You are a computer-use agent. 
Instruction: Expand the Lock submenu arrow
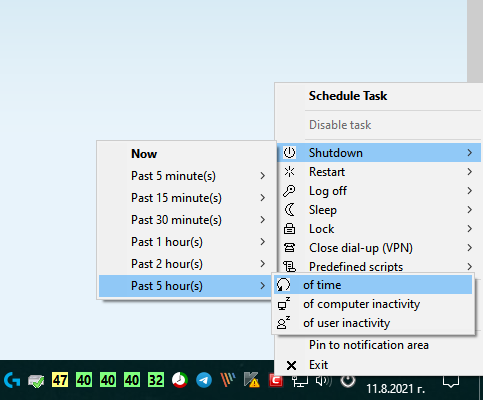[x=470, y=229]
